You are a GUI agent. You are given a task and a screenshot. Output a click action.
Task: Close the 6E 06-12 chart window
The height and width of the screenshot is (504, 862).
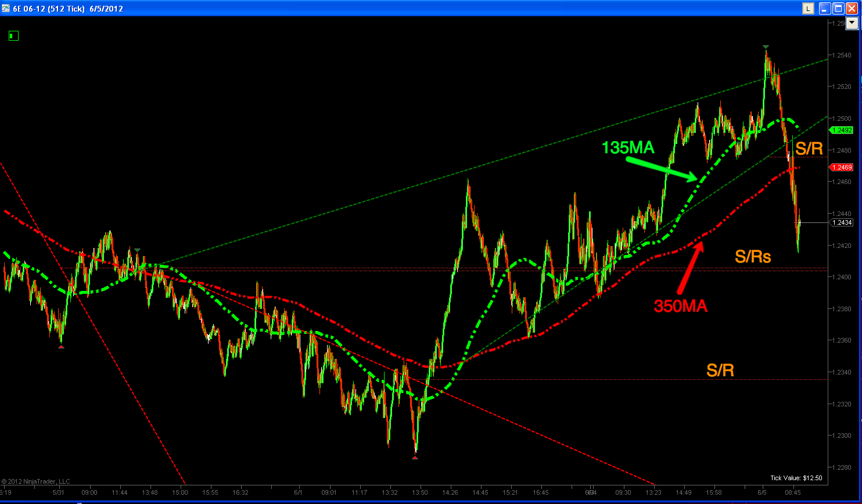(852, 9)
